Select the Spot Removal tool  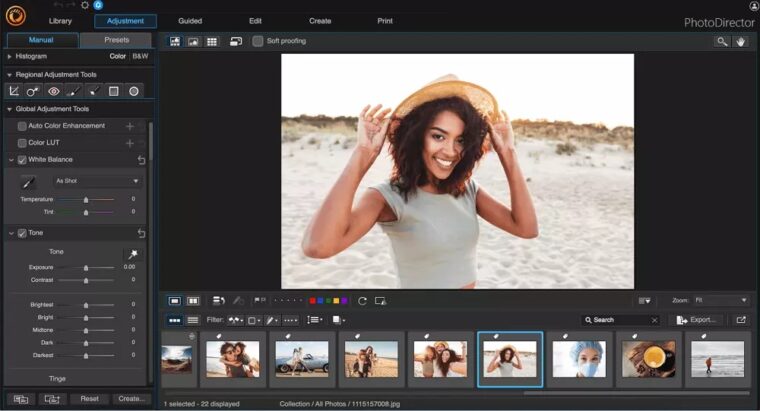pos(33,91)
